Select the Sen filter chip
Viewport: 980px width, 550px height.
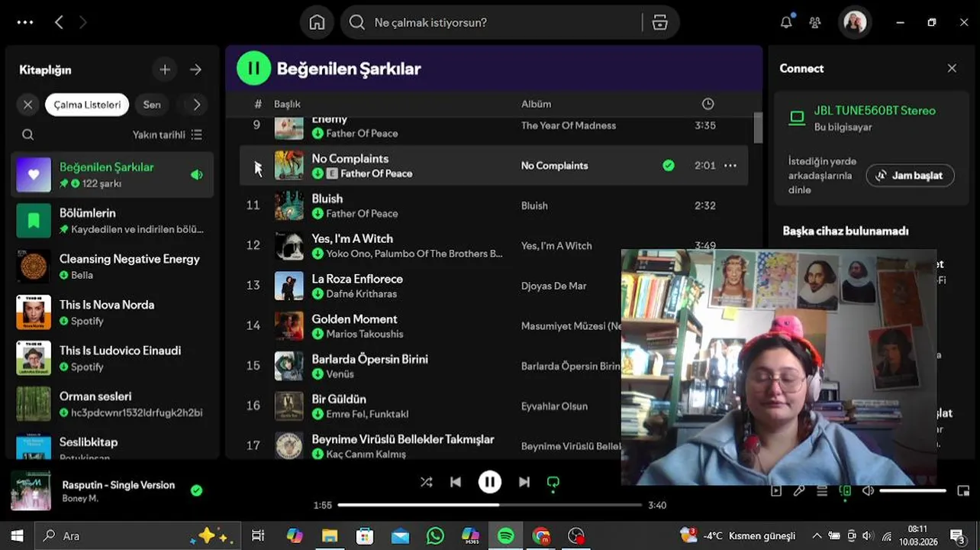(152, 105)
